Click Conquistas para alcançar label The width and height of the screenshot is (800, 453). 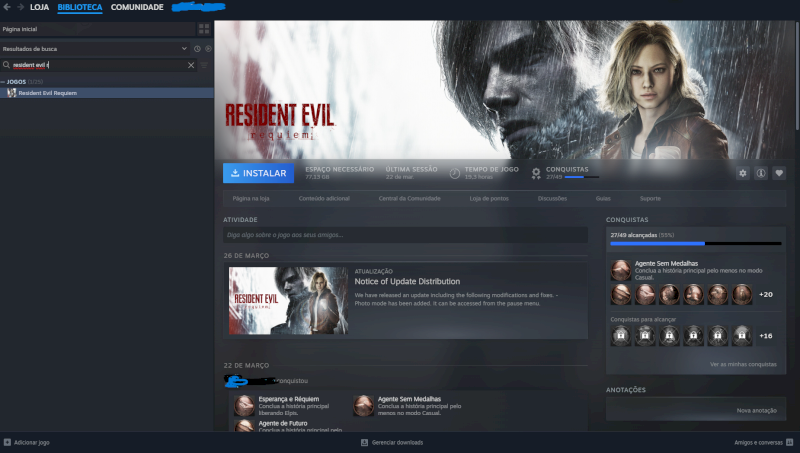(643, 319)
